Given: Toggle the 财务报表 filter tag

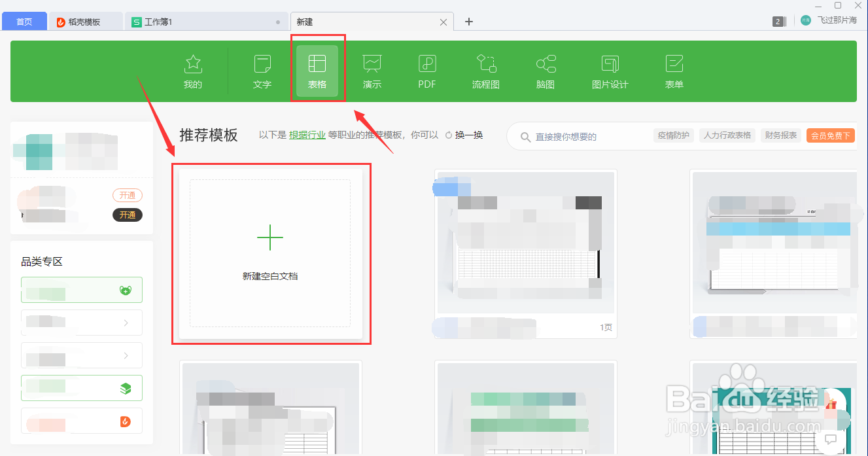Looking at the screenshot, I should click(780, 135).
